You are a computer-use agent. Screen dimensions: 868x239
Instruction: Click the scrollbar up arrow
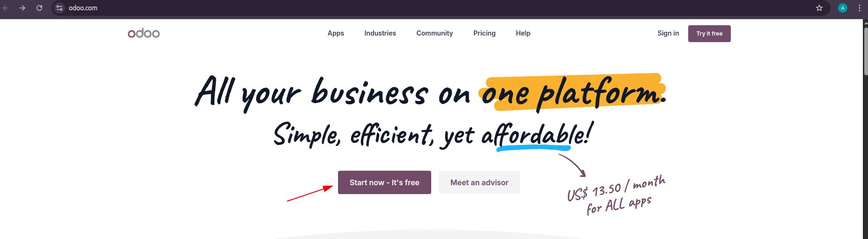coord(866,22)
